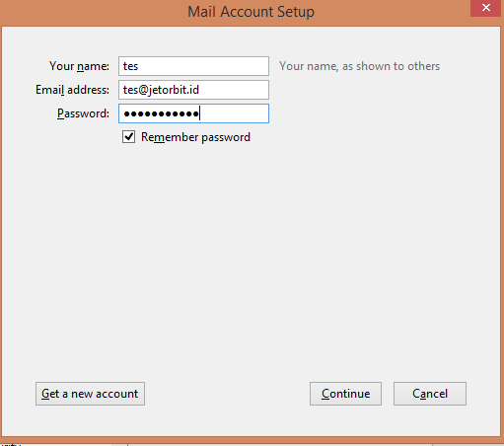Click Continue to proceed with setup
Screen dimensions: 504x446
tap(345, 394)
